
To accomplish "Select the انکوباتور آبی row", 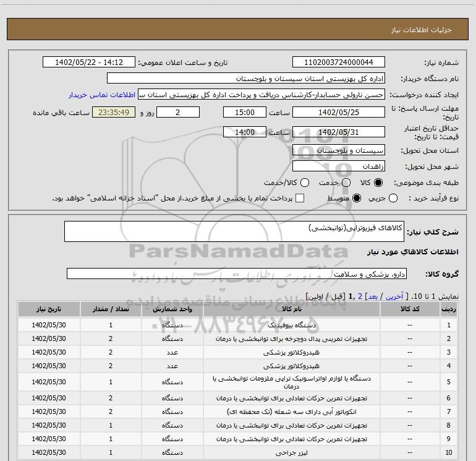I will point(237,411).
